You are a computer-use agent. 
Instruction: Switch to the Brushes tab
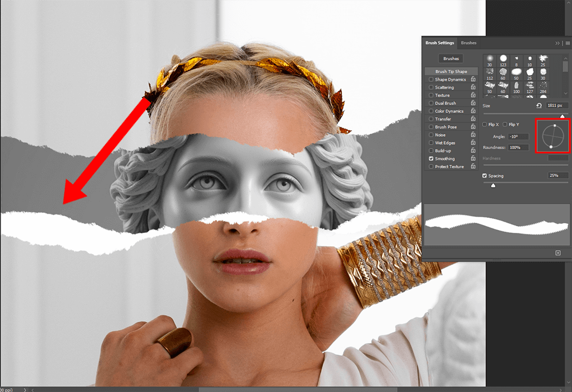469,42
